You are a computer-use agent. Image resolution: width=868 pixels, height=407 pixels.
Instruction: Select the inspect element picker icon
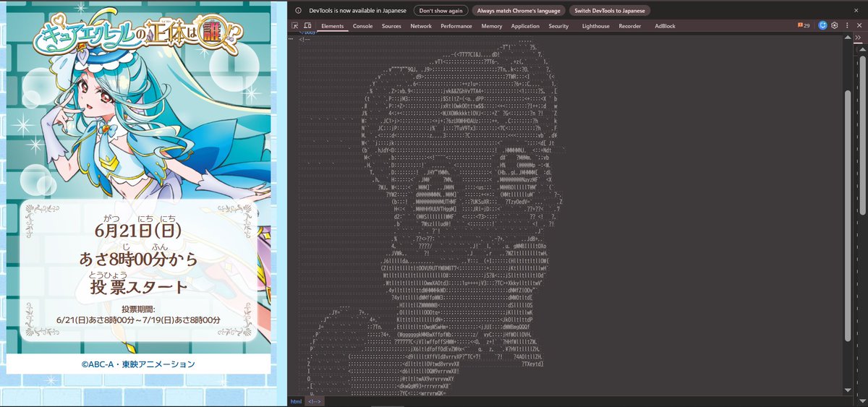295,26
